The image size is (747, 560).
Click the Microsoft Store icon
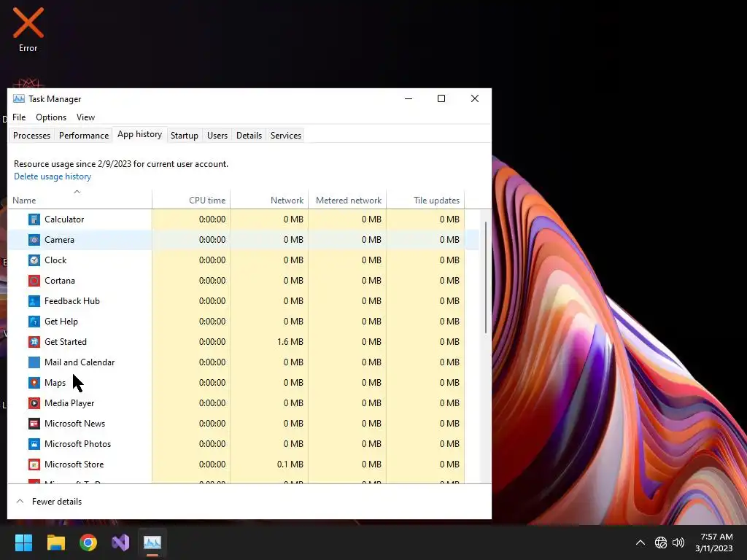(x=34, y=464)
